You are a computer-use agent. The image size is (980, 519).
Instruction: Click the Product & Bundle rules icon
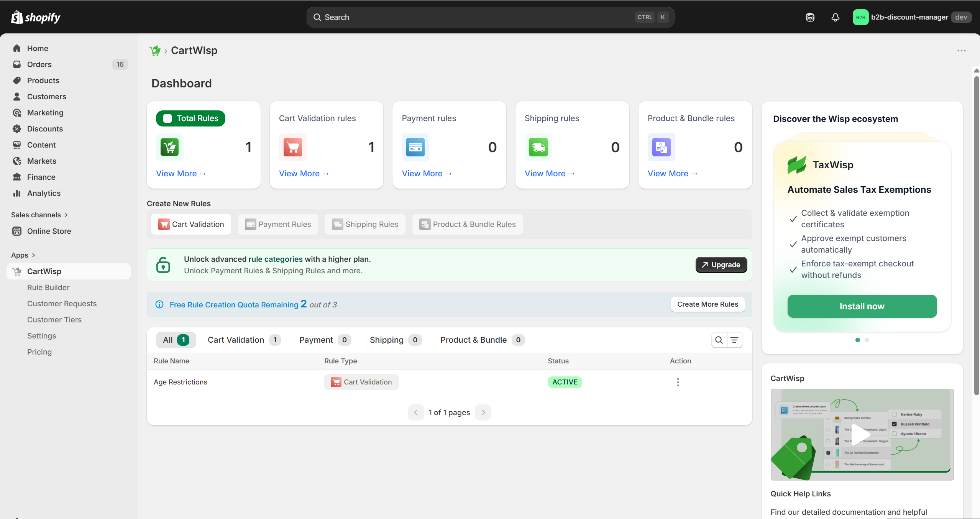(662, 147)
